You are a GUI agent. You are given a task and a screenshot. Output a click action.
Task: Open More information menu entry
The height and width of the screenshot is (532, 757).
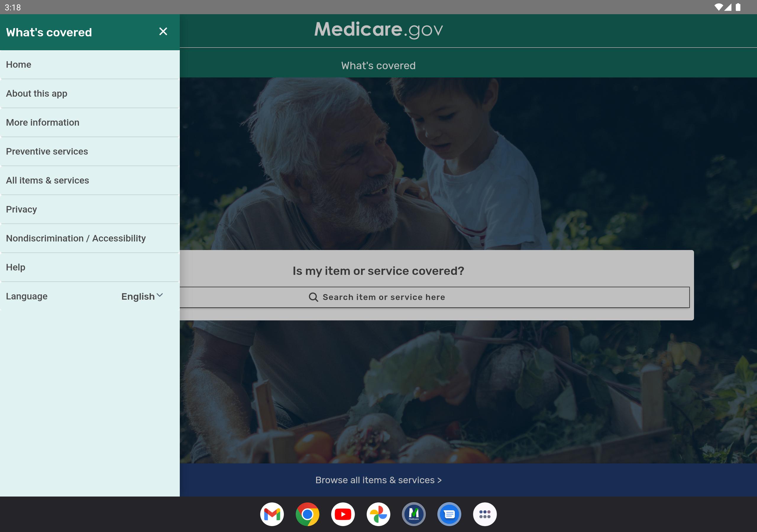(x=90, y=123)
